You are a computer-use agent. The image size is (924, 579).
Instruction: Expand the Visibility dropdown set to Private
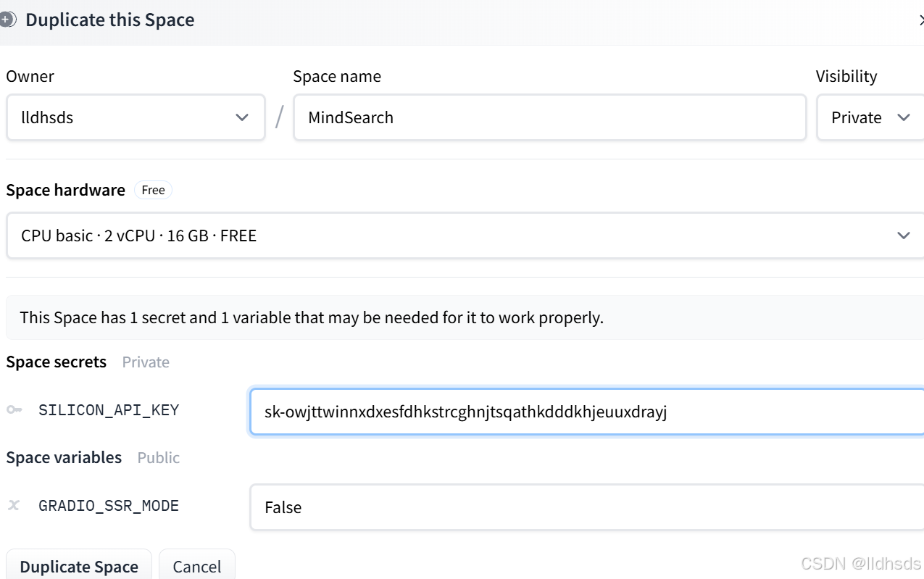870,117
